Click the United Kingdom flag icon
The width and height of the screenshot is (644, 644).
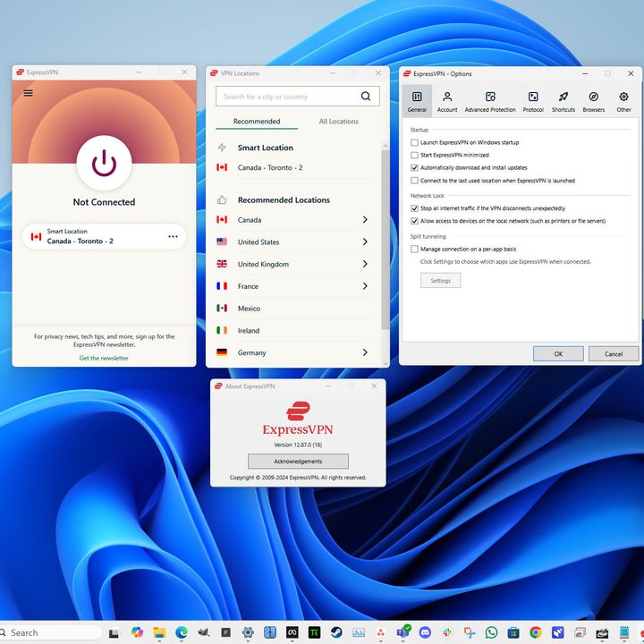coord(222,264)
